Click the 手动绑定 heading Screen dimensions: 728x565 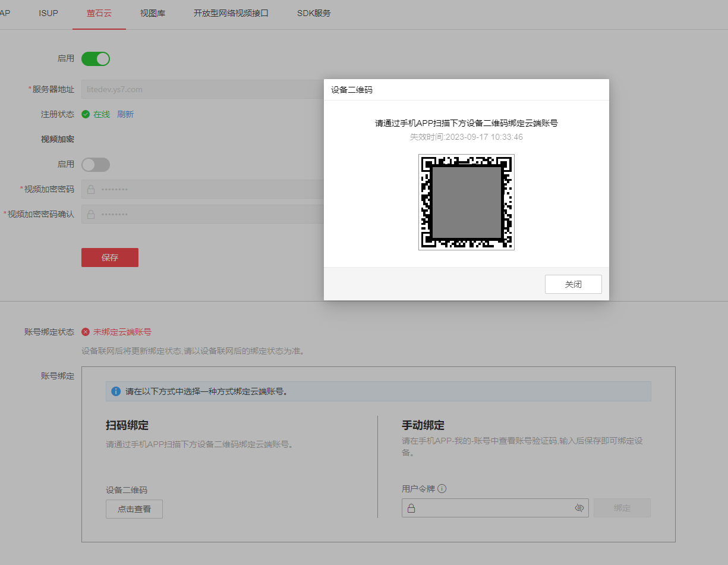coord(423,425)
